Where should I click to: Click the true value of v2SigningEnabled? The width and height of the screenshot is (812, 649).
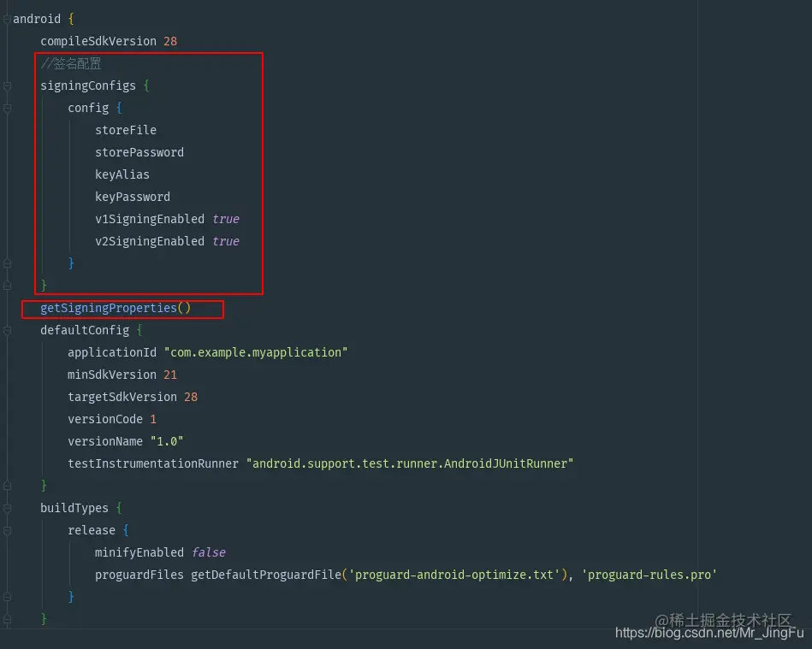(226, 242)
